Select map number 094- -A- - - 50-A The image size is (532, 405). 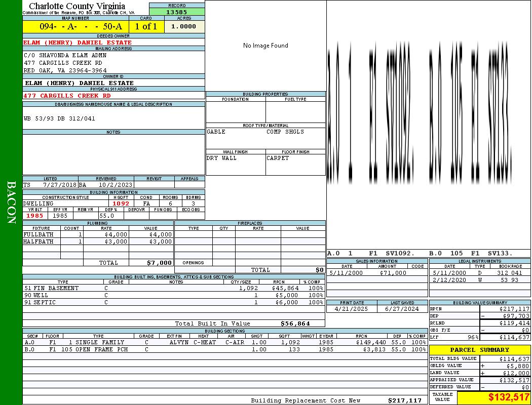coord(81,26)
